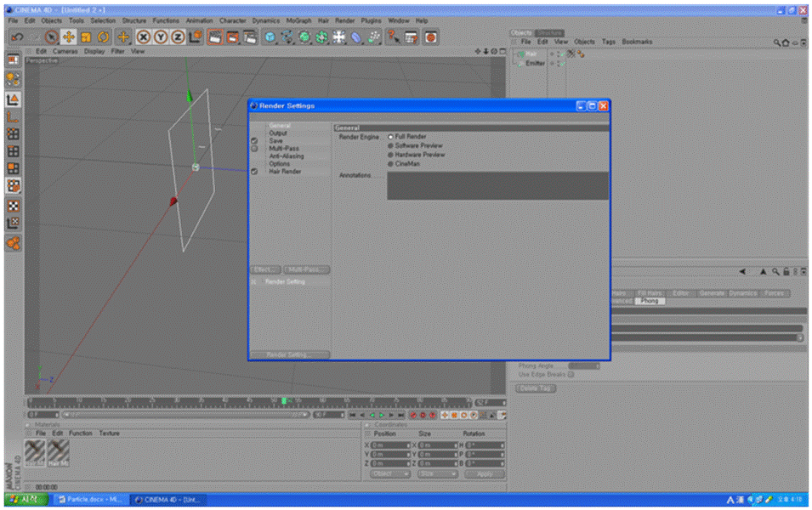Open the Object coordinate mode dropdown
The image size is (812, 510).
point(390,474)
